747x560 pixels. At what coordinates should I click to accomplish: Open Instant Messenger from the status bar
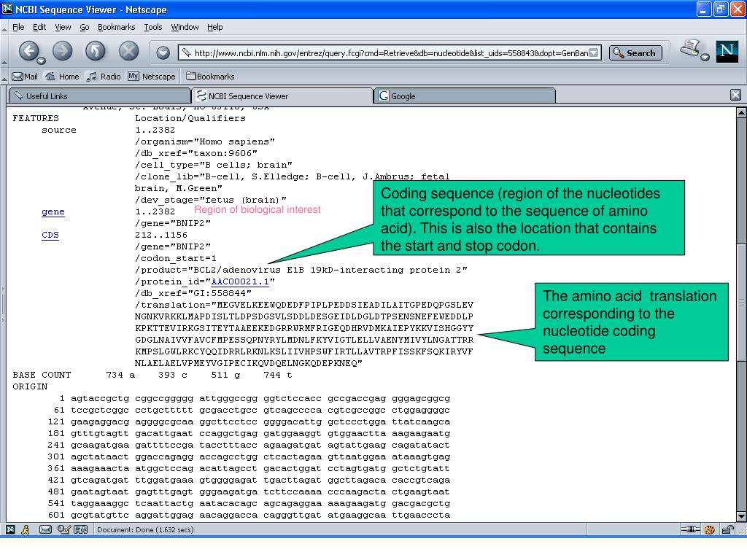click(x=26, y=529)
